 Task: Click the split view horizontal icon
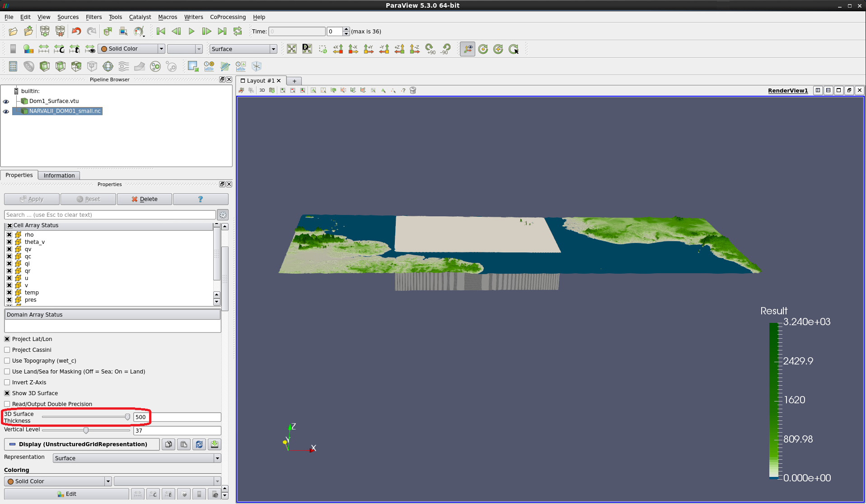coord(818,90)
